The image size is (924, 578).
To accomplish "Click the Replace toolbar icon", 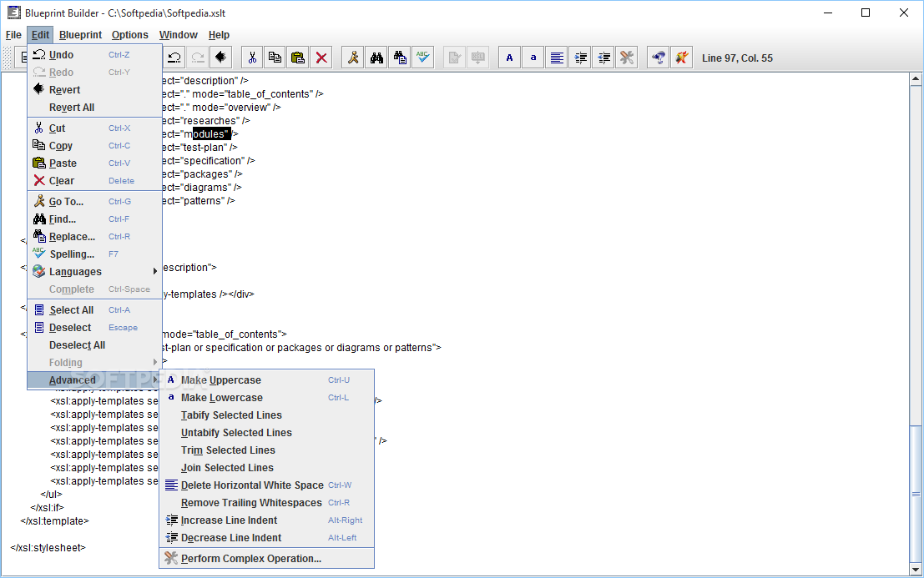I will [x=400, y=58].
